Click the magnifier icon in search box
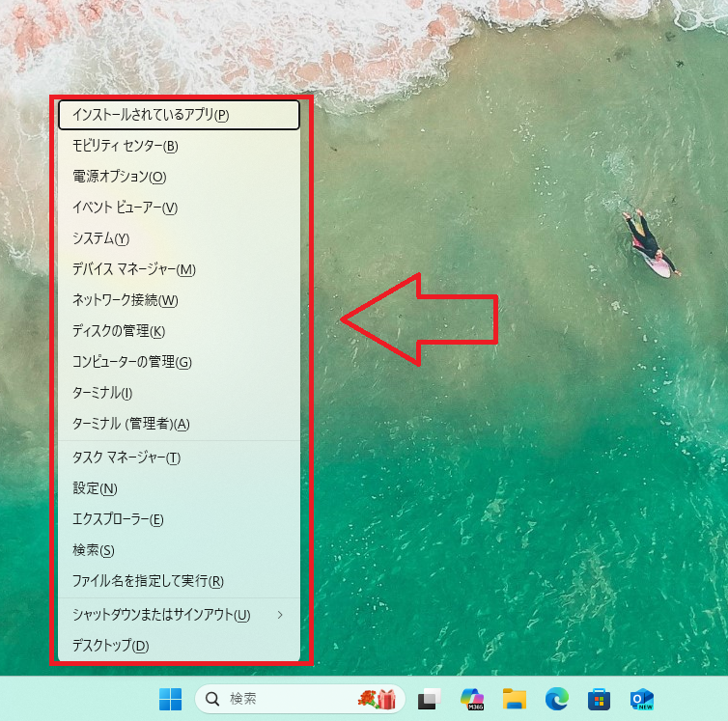This screenshot has height=721, width=728. [212, 699]
